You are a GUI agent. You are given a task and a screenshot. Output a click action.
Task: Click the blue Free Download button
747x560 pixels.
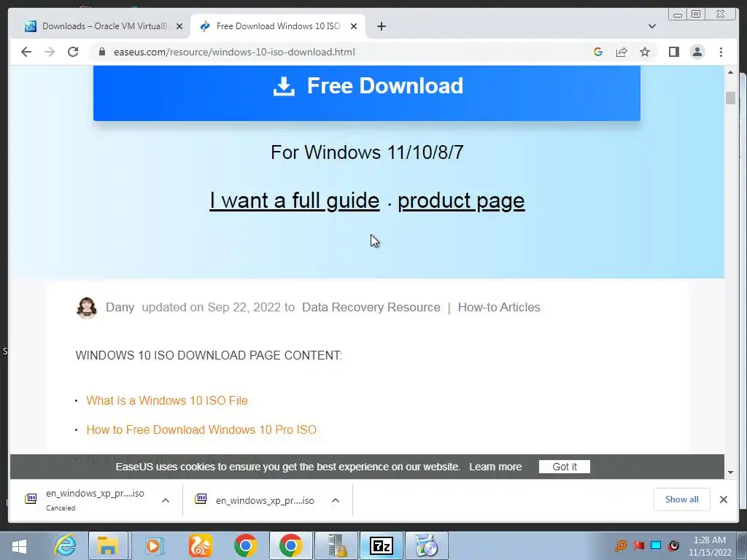367,93
